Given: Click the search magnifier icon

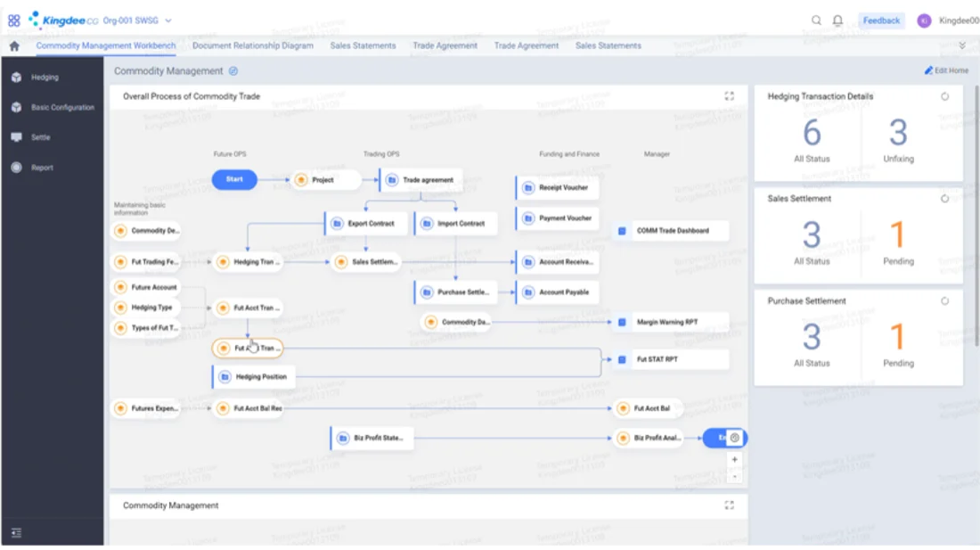Looking at the screenshot, I should pyautogui.click(x=816, y=21).
